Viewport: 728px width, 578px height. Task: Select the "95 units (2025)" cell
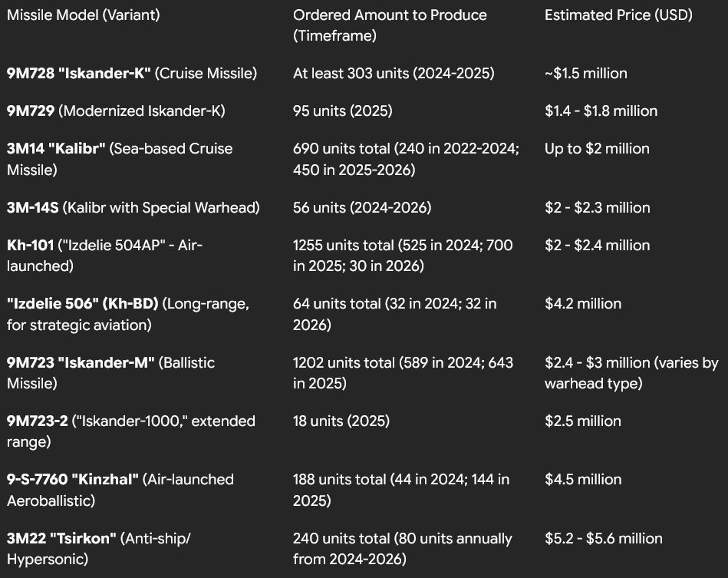(342, 111)
